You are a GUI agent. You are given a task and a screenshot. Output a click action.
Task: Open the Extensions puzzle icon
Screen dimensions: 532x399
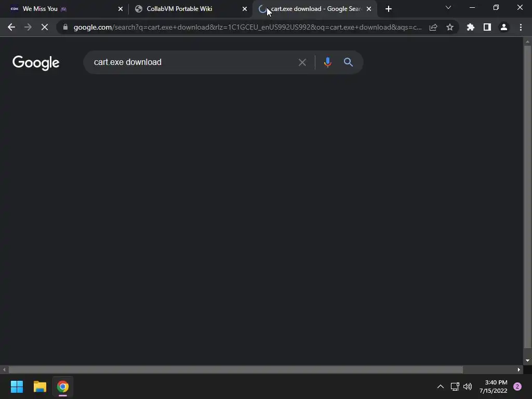[x=471, y=27]
